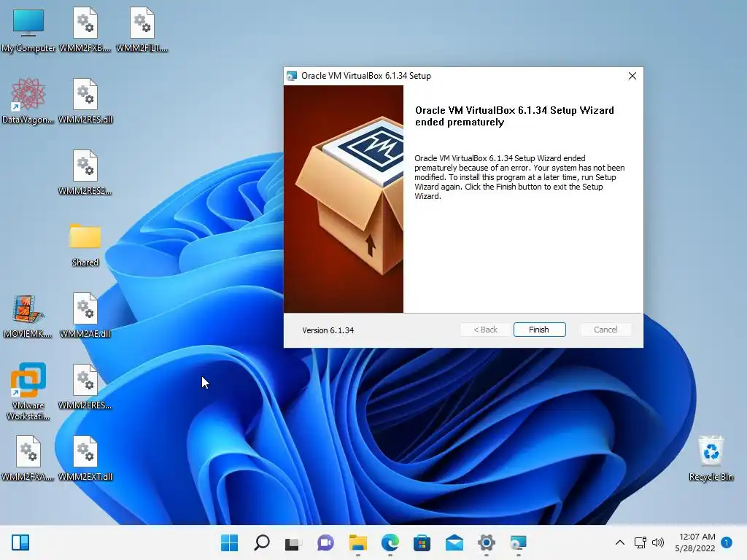Viewport: 747px width, 560px height.
Task: Open the volume tray icon
Action: [658, 542]
